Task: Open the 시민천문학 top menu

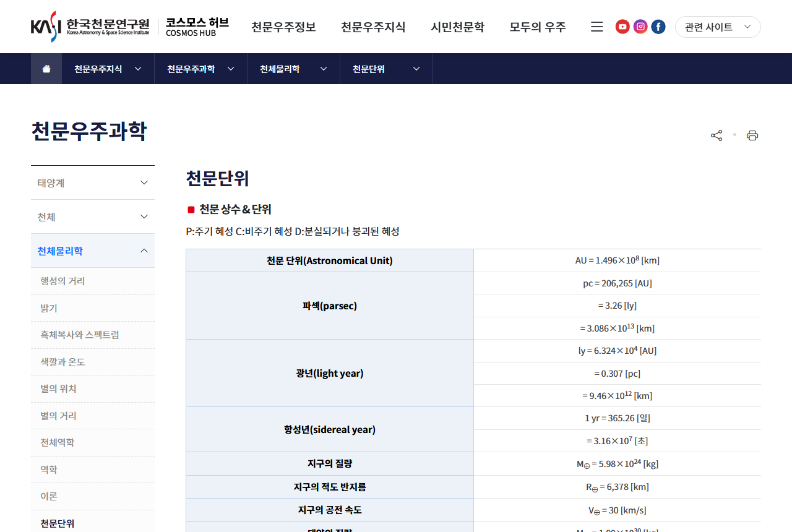Action: [x=458, y=27]
